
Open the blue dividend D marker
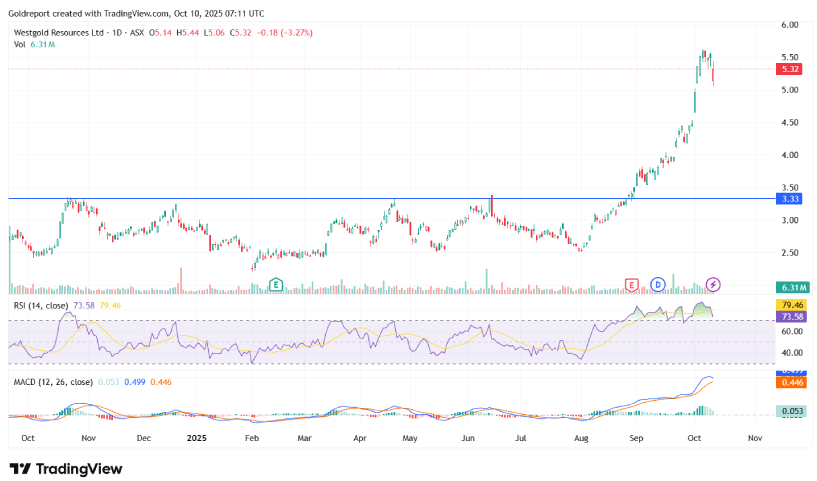(x=658, y=285)
